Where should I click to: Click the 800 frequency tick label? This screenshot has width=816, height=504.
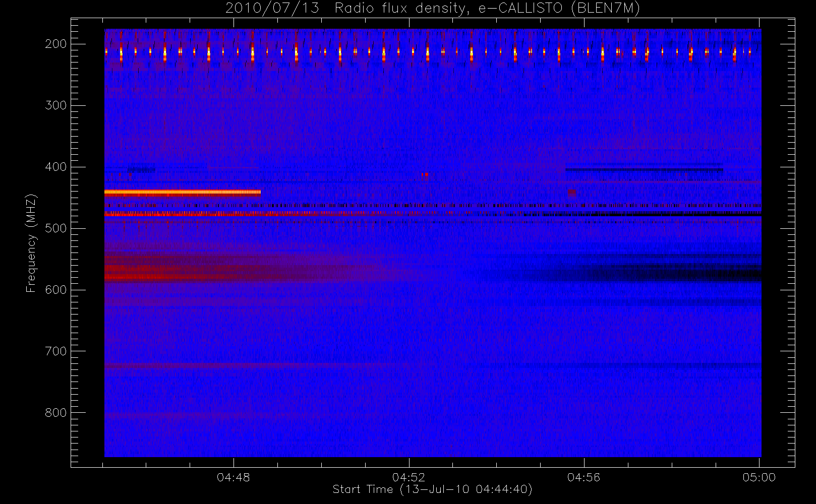tap(56, 413)
